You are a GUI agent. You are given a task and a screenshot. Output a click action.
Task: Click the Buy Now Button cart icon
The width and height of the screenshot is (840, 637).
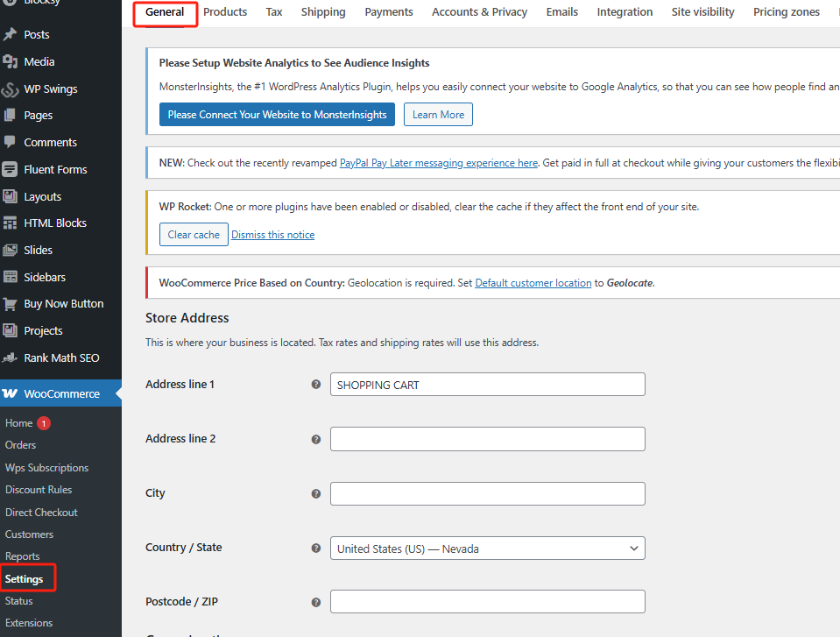[x=11, y=304]
